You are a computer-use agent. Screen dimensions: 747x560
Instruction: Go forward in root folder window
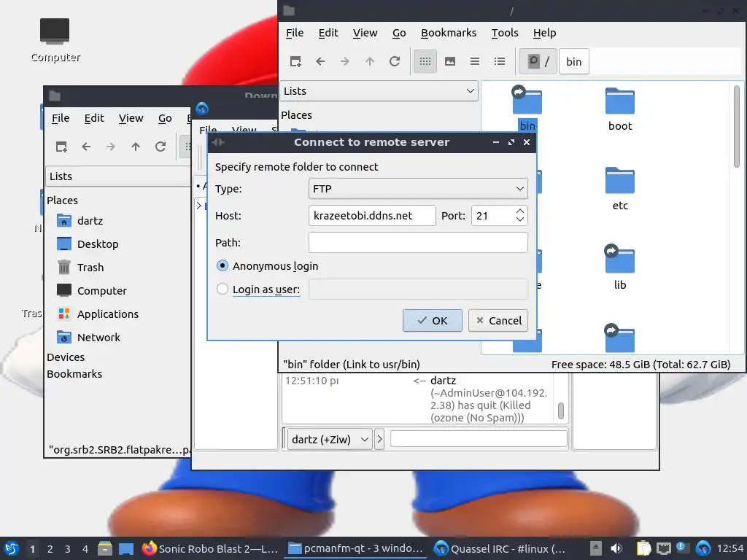(345, 61)
